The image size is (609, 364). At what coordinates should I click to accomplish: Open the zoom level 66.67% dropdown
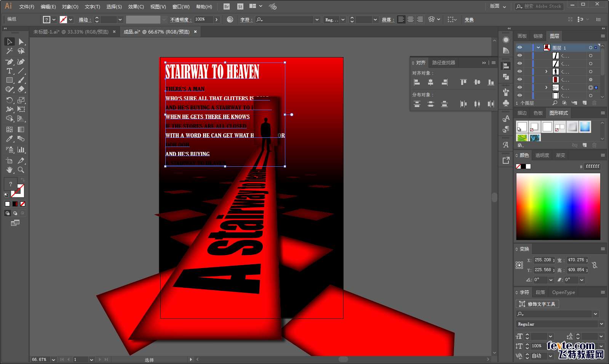pyautogui.click(x=53, y=359)
